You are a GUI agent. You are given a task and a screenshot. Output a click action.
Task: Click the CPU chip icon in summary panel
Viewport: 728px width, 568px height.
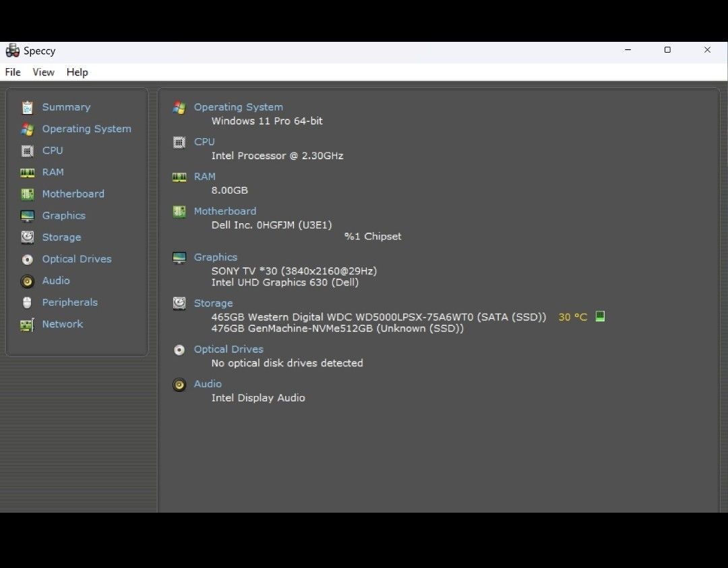[179, 142]
